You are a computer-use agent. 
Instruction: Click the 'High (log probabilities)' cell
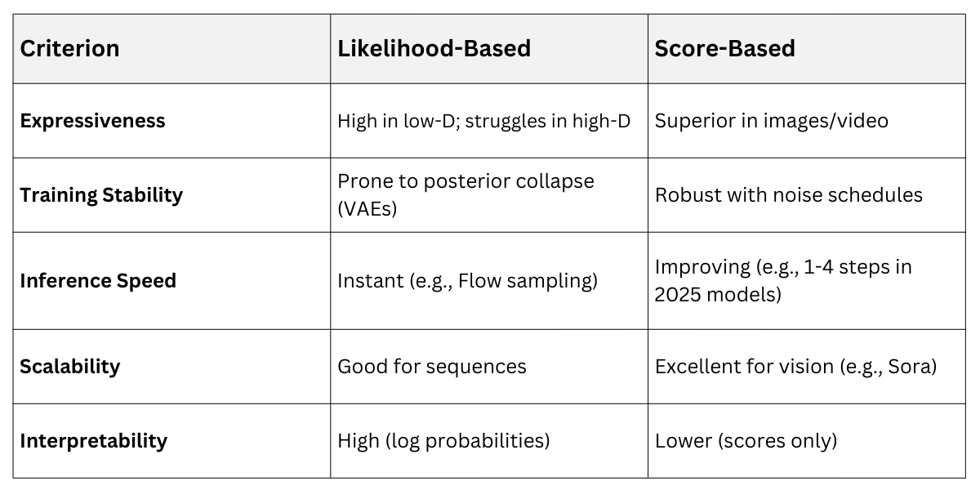click(x=443, y=441)
